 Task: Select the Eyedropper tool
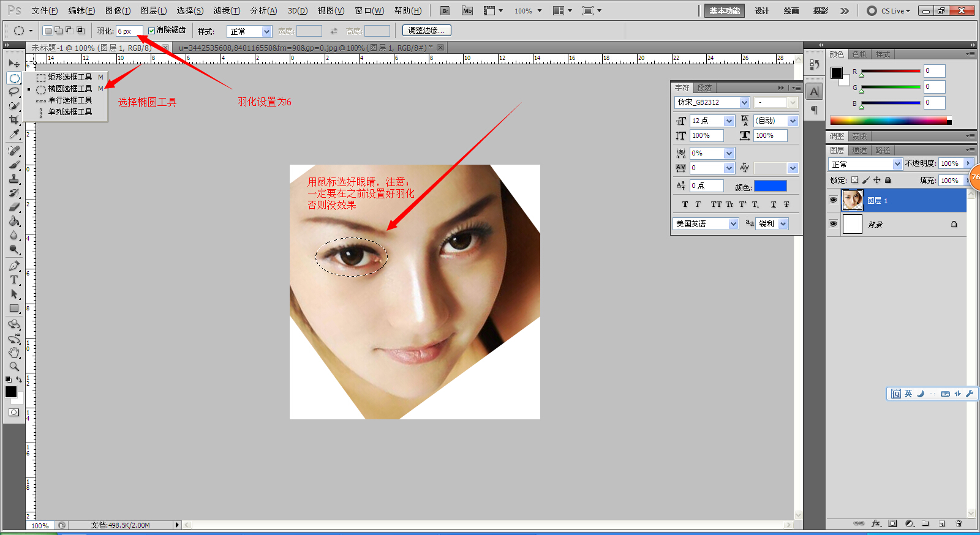click(14, 134)
